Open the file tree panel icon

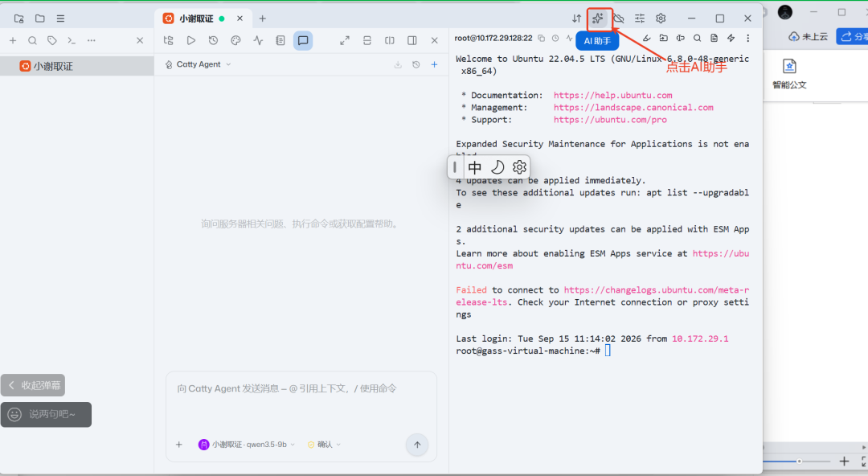click(169, 40)
